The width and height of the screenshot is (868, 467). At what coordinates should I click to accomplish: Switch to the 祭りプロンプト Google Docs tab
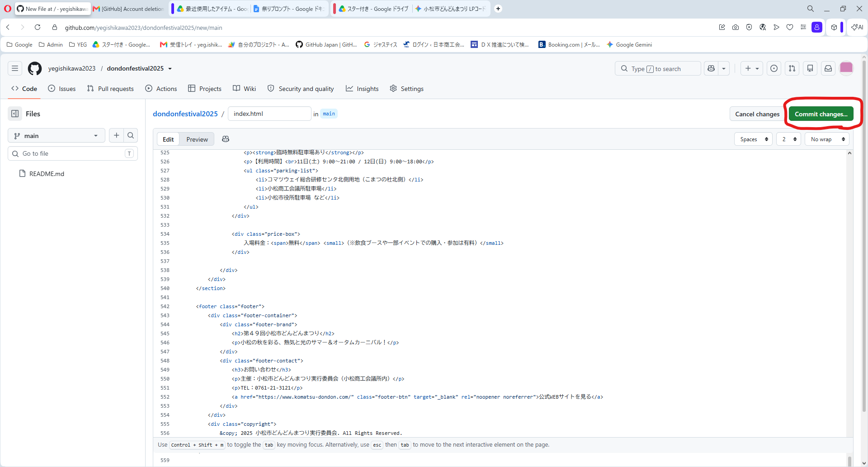pos(289,9)
